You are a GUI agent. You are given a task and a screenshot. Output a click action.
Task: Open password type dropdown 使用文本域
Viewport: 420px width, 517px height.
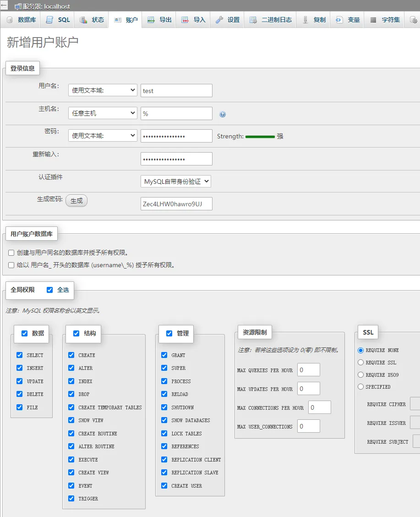point(103,136)
